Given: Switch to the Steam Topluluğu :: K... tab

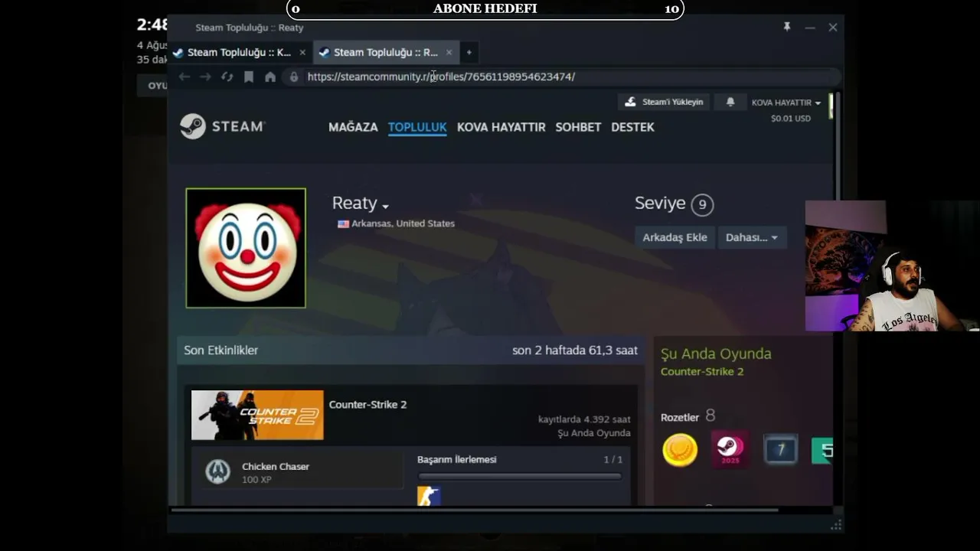Looking at the screenshot, I should (238, 52).
